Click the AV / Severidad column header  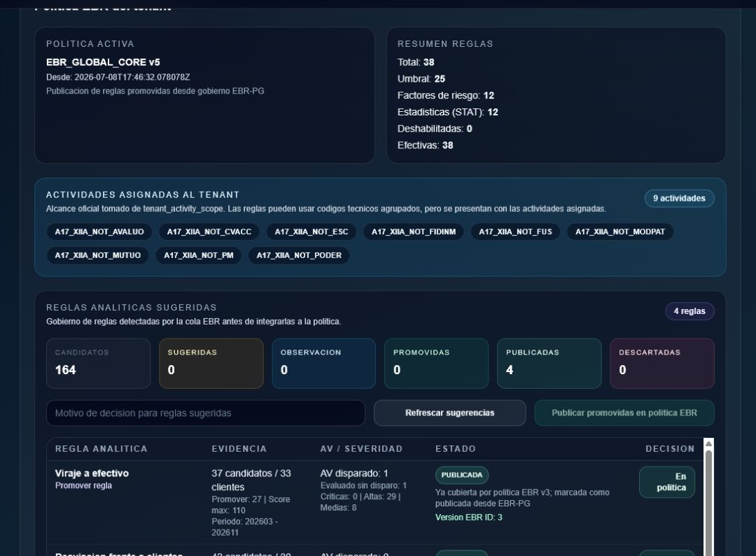pyautogui.click(x=361, y=449)
